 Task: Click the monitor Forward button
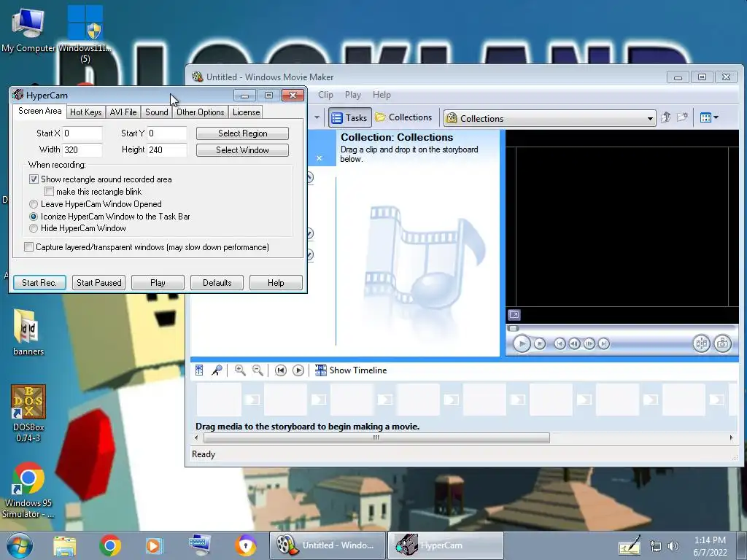pyautogui.click(x=603, y=343)
